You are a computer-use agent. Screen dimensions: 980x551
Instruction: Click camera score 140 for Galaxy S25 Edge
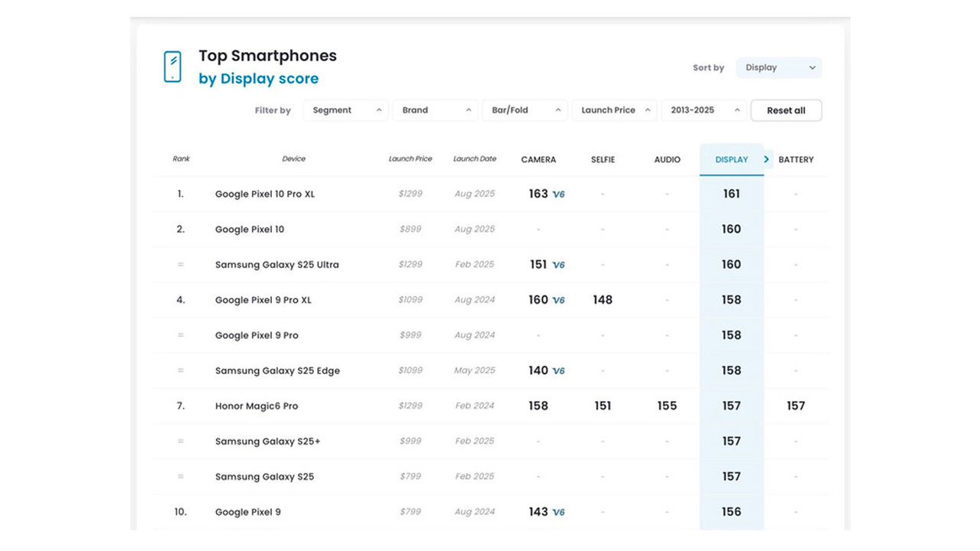click(538, 370)
